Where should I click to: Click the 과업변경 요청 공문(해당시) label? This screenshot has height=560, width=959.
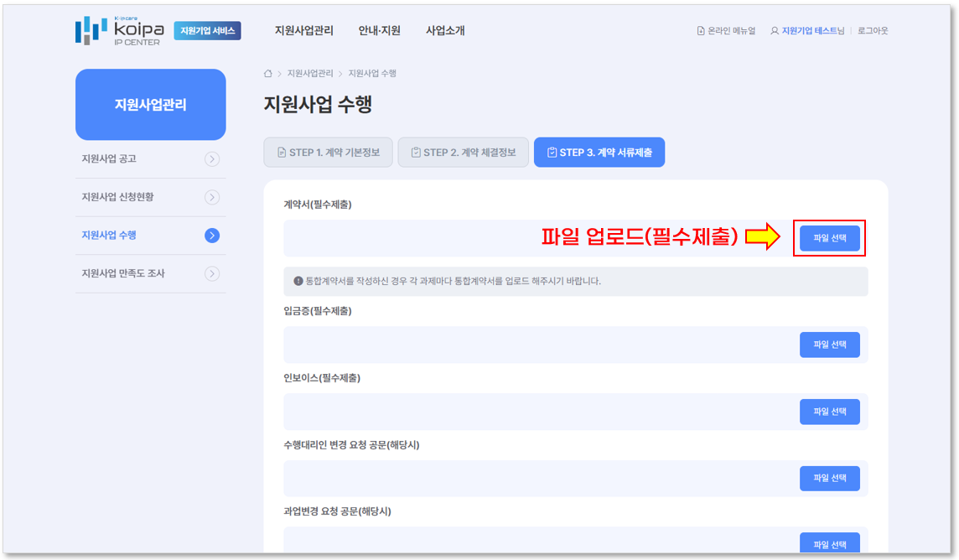[x=337, y=511]
